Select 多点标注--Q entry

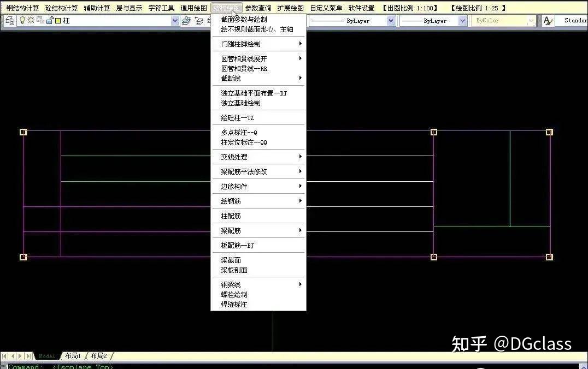258,133
